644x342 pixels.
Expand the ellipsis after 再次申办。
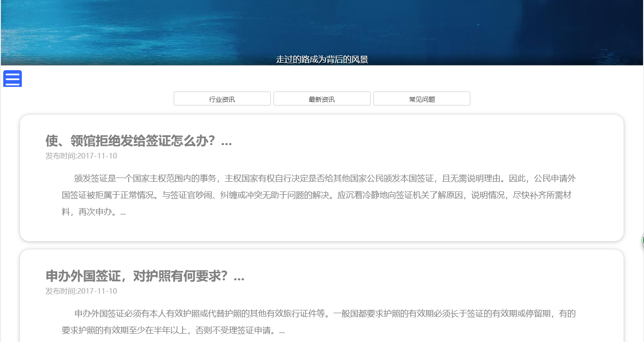click(123, 212)
